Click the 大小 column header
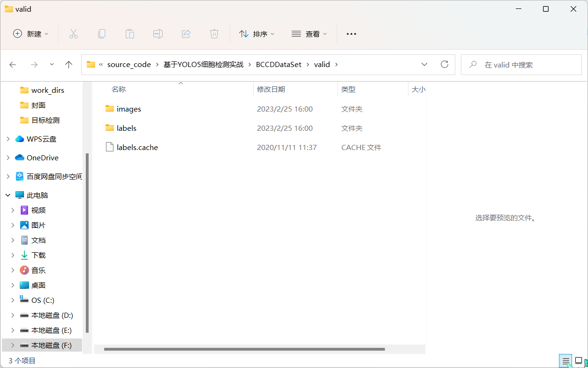588x368 pixels. [418, 89]
